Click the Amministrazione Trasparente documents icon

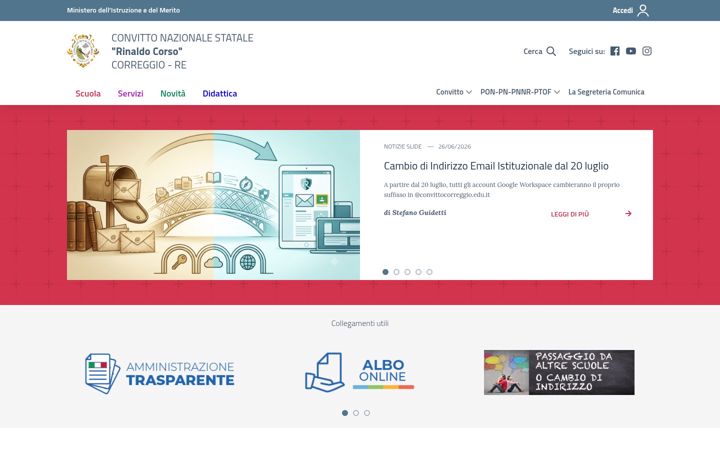102,373
